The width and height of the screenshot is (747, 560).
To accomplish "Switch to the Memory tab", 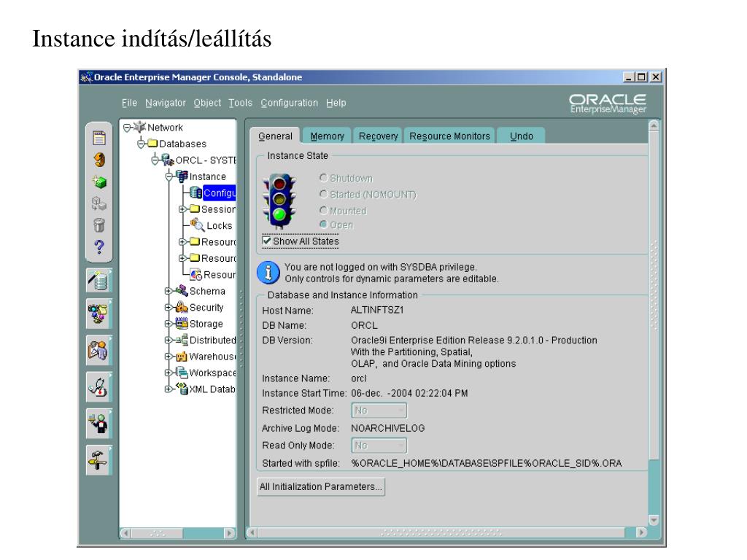I will click(328, 136).
